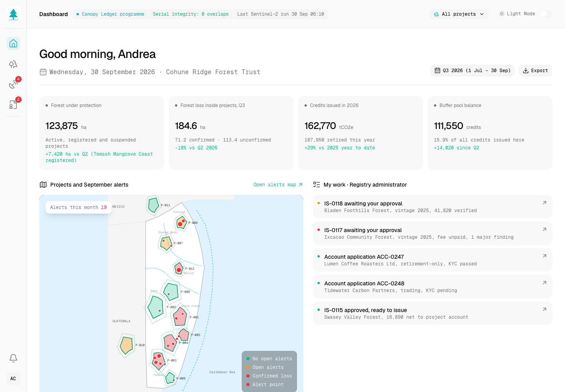Image resolution: width=565 pixels, height=392 pixels.
Task: Open AC user avatar menu
Action: (x=13, y=378)
